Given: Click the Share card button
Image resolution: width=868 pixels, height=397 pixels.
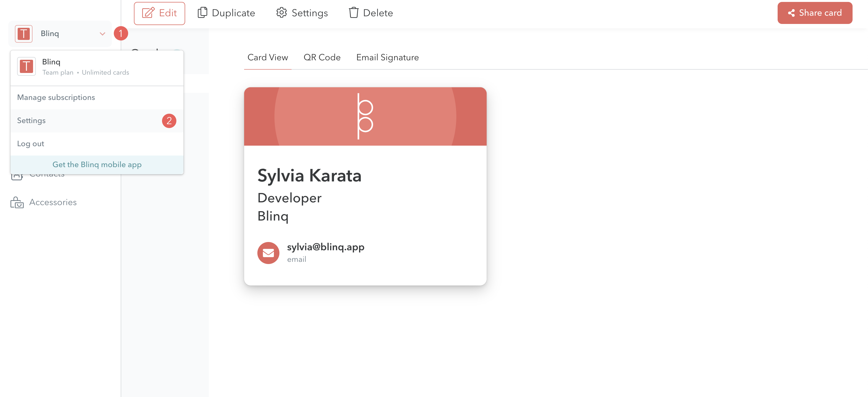Looking at the screenshot, I should 815,13.
